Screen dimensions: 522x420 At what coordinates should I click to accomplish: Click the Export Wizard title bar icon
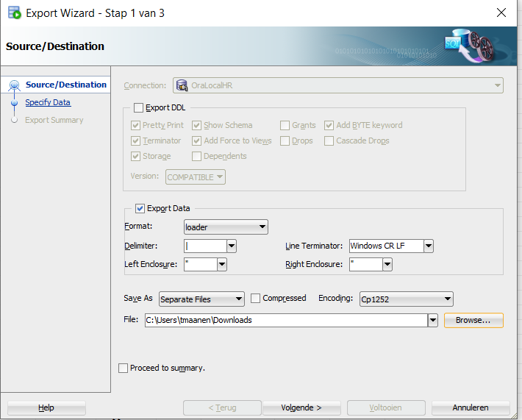click(x=14, y=13)
